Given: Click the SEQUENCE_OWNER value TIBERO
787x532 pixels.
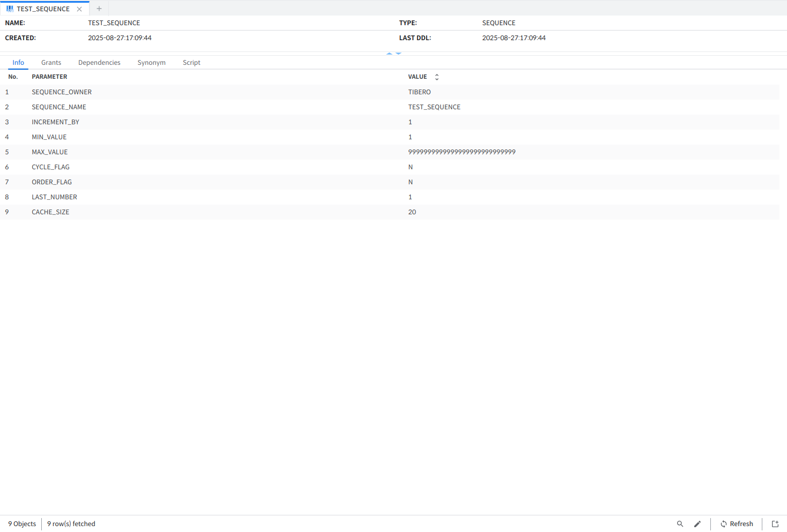Looking at the screenshot, I should (419, 92).
